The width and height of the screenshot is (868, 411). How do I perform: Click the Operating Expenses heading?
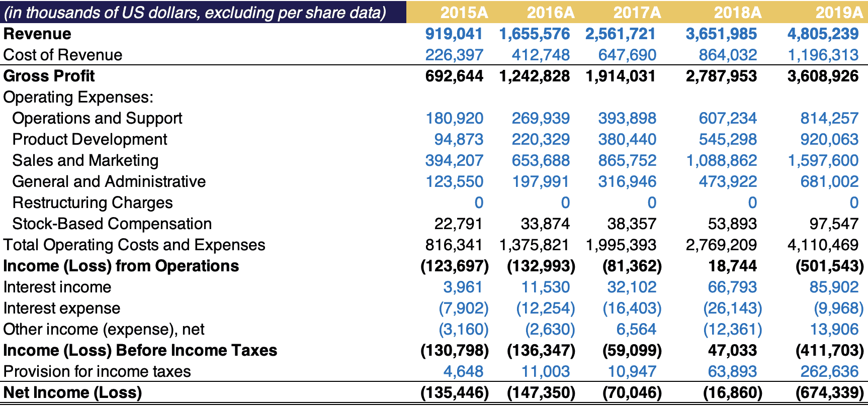pyautogui.click(x=78, y=97)
